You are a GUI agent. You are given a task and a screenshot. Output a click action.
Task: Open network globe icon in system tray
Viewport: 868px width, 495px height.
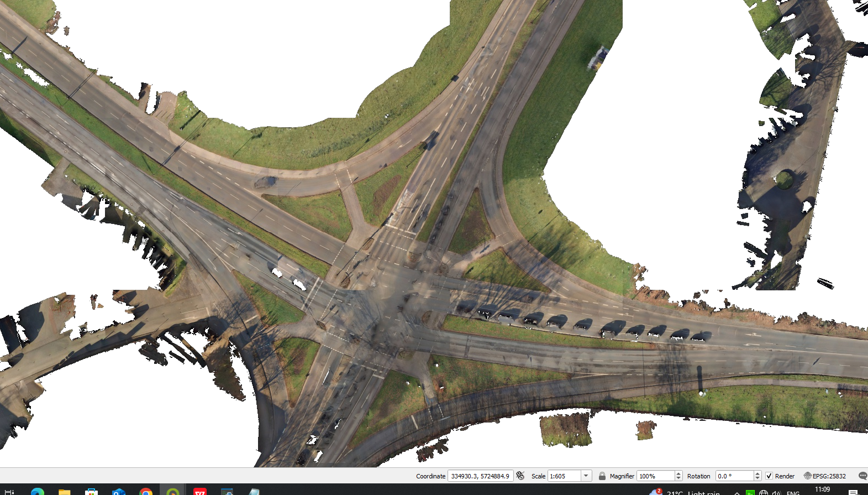pyautogui.click(x=764, y=492)
